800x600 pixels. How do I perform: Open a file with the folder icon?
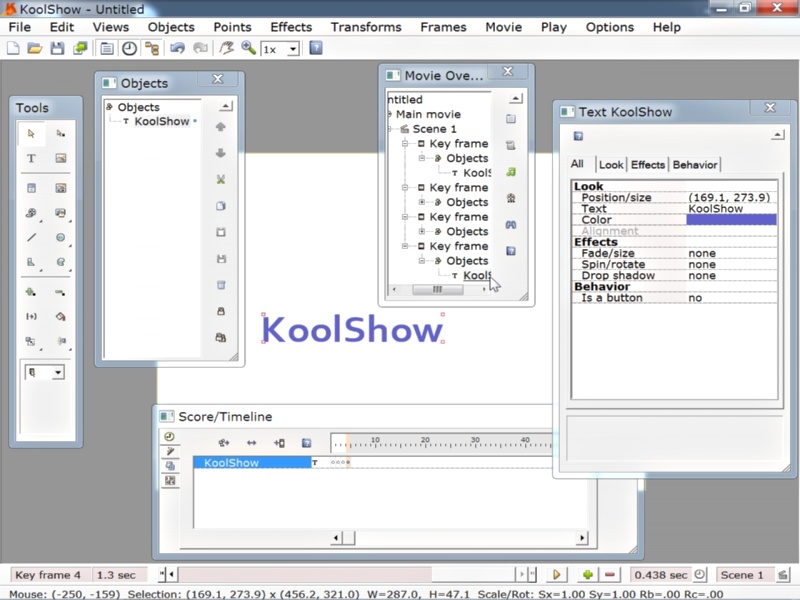pyautogui.click(x=35, y=48)
